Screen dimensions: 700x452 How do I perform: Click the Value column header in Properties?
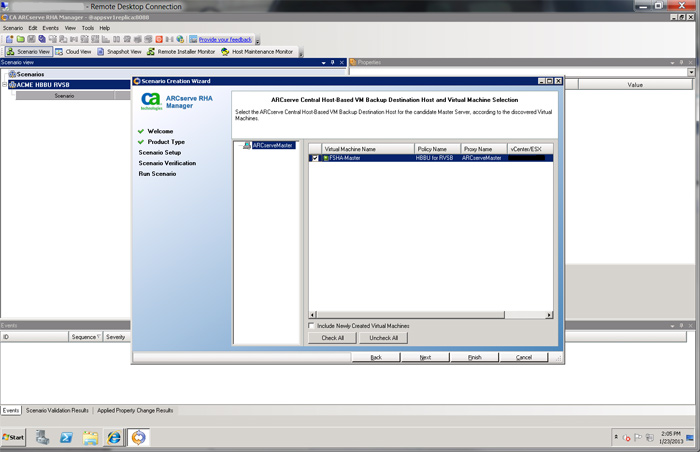635,84
